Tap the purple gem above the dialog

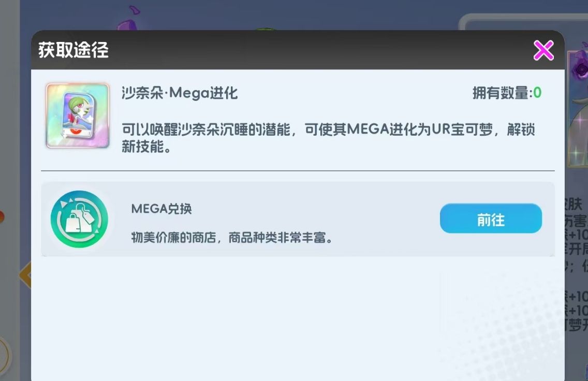[x=127, y=25]
